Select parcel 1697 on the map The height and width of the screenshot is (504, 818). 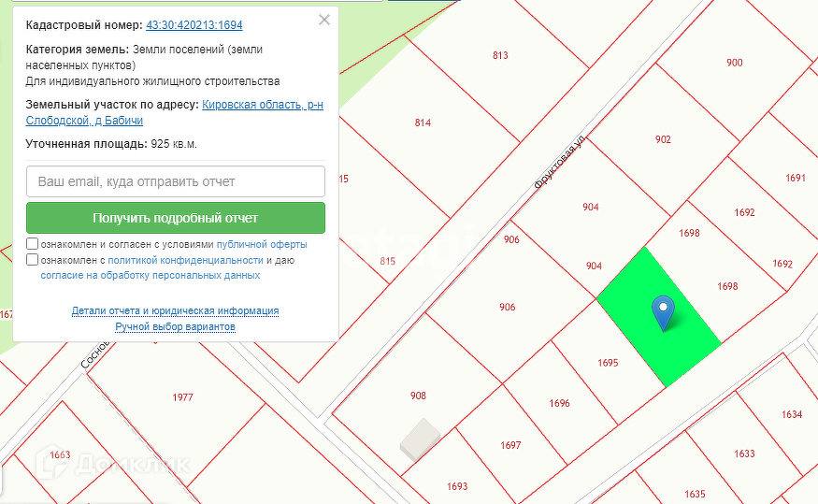(510, 445)
